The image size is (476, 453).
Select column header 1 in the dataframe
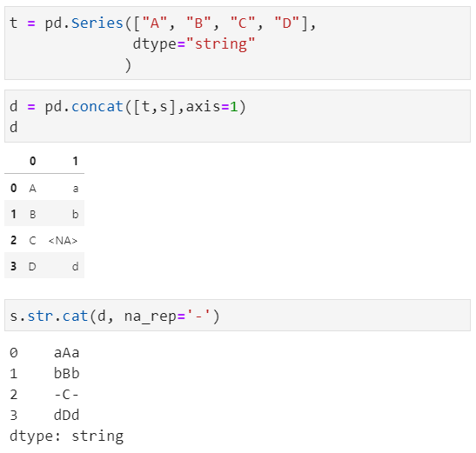tap(76, 161)
